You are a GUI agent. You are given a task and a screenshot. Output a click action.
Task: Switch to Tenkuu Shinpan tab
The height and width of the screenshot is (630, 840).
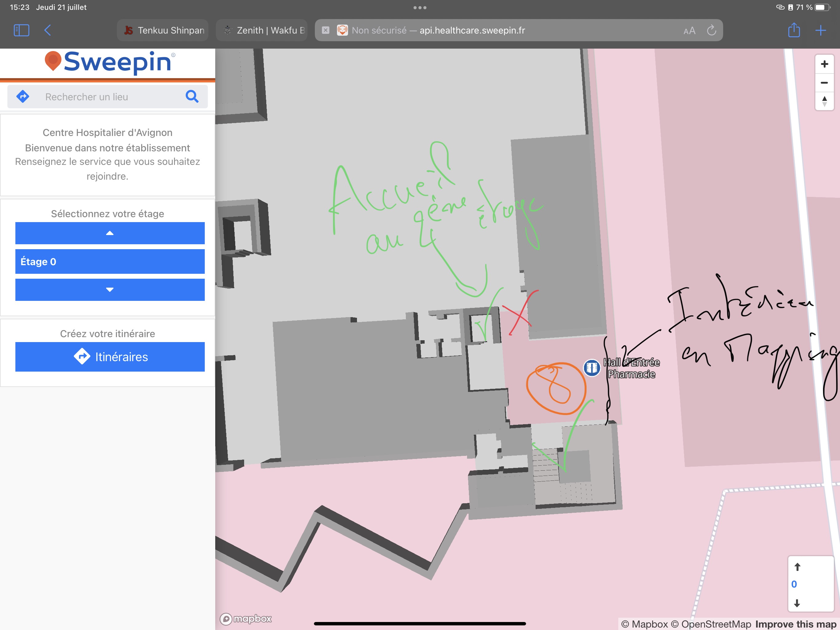click(x=163, y=30)
